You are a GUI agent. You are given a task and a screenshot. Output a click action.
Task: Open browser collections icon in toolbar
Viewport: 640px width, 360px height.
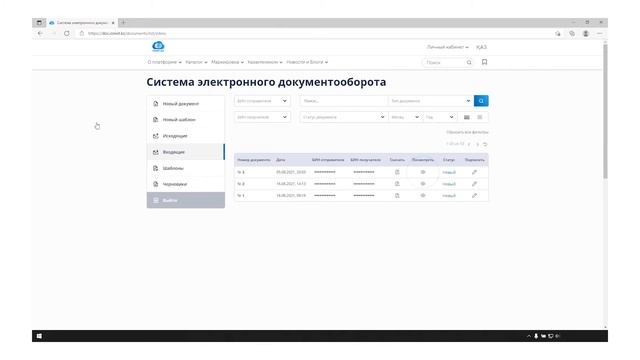tap(572, 33)
